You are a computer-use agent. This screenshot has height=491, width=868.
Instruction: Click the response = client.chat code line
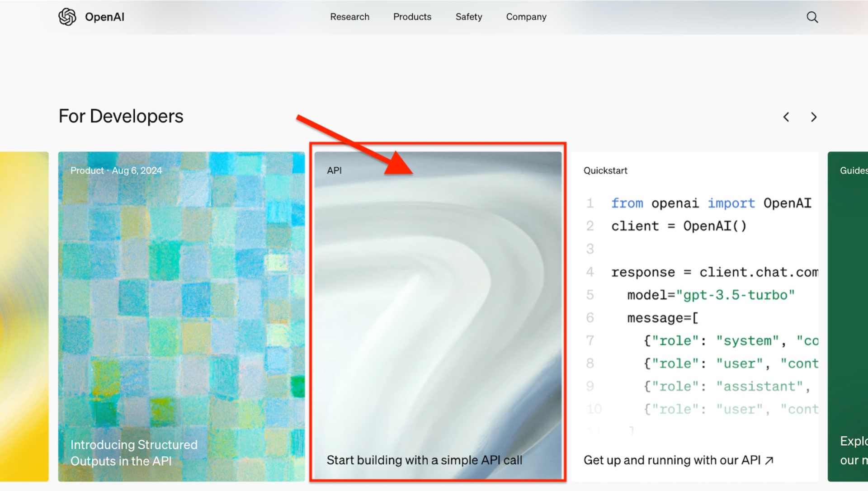(714, 272)
